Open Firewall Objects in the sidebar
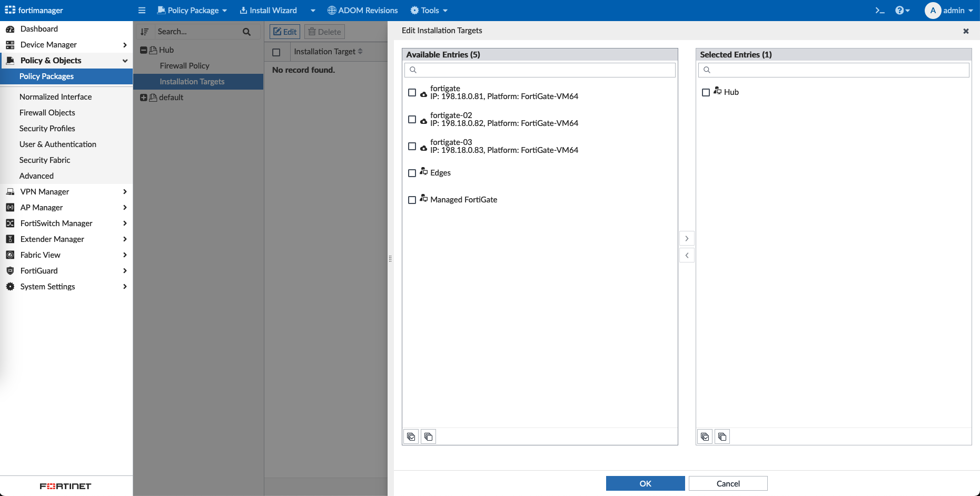Screen dimensions: 980x496 47,113
